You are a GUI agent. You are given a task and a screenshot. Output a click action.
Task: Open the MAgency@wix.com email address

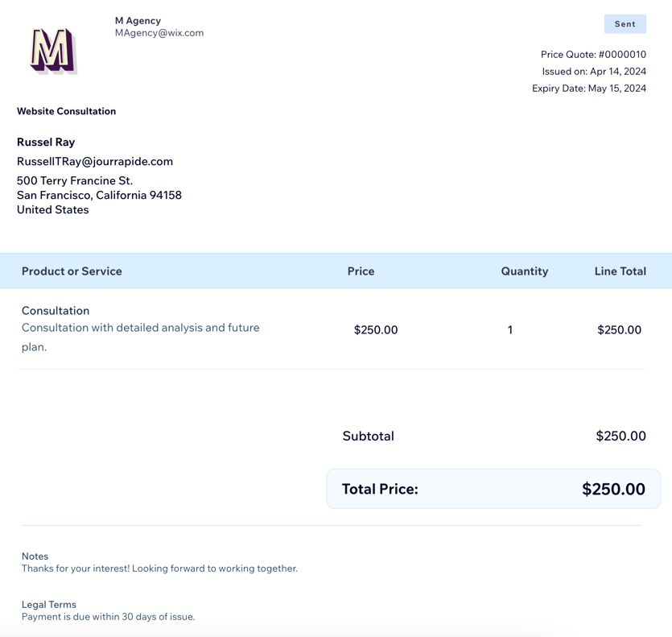(159, 33)
